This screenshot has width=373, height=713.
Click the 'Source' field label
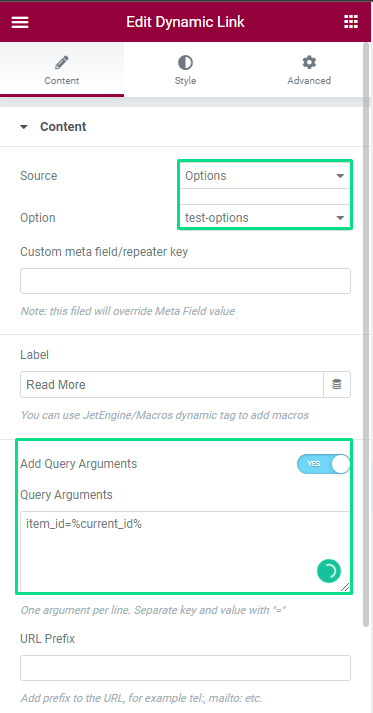(39, 176)
